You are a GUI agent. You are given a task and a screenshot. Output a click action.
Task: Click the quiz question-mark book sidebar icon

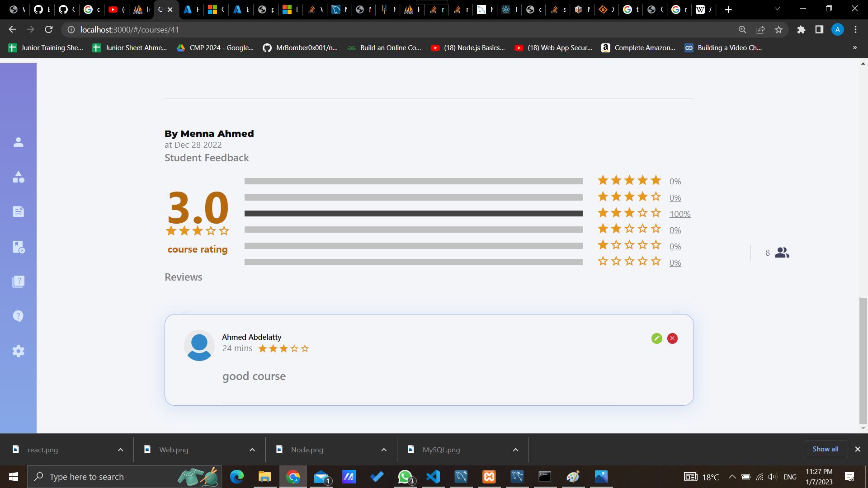[x=18, y=282]
